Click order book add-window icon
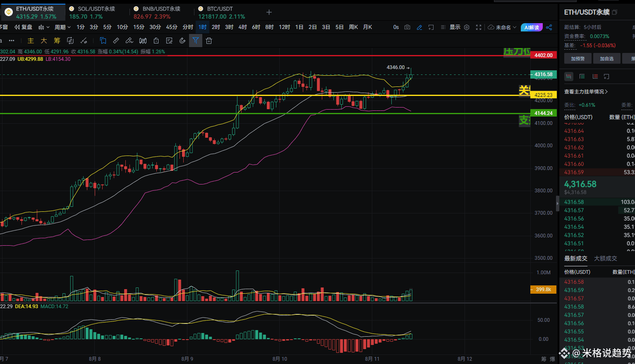This screenshot has width=635, height=364. 606,76
